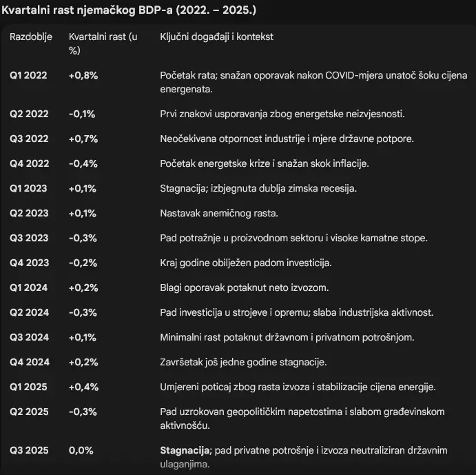Click the -0,2% value for Q4 2023

click(83, 263)
